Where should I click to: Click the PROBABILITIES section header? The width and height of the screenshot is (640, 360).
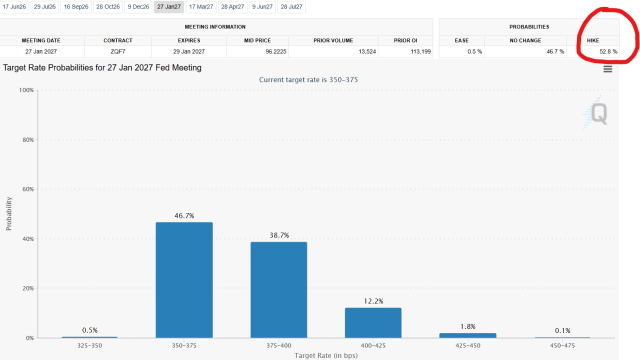(529, 27)
